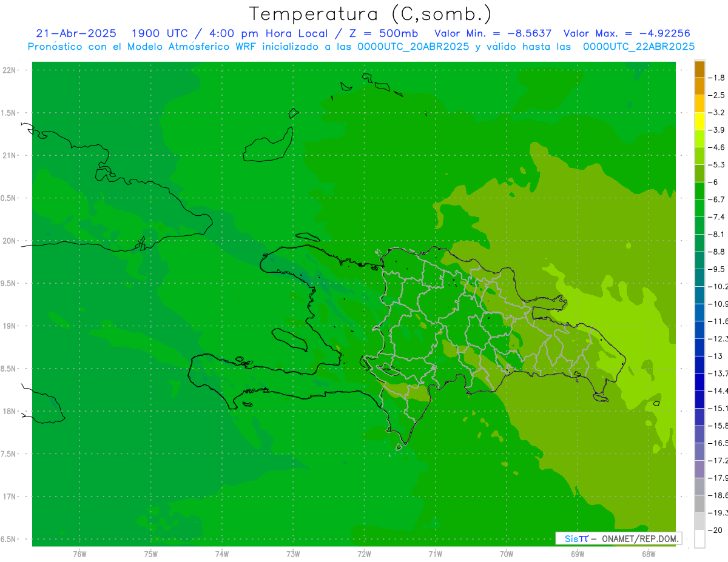728x562 pixels.
Task: Click the "73W" longitude tick label
Action: pyautogui.click(x=293, y=554)
